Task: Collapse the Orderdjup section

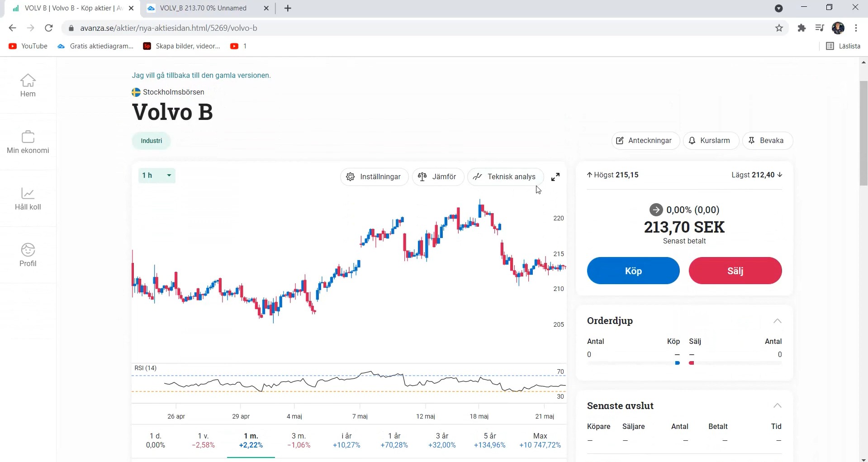Action: (777, 321)
